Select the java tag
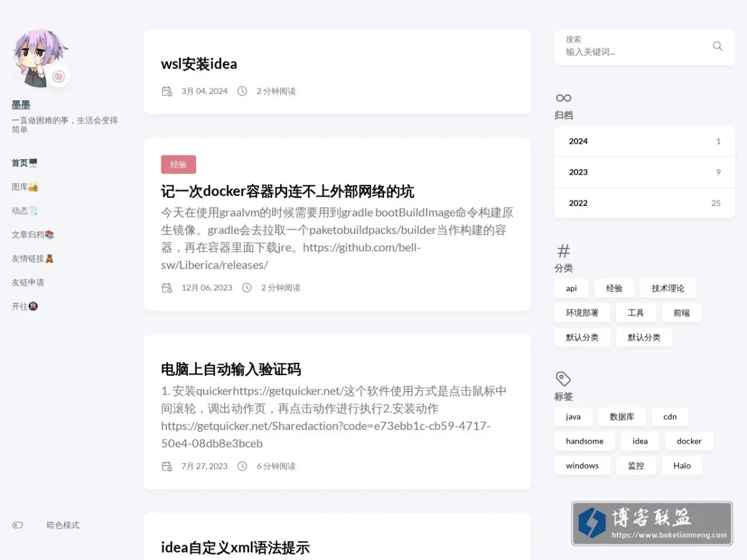This screenshot has height=560, width=747. [x=573, y=417]
